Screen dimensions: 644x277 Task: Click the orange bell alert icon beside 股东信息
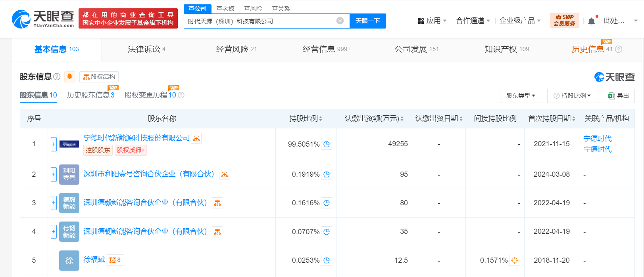pos(69,76)
